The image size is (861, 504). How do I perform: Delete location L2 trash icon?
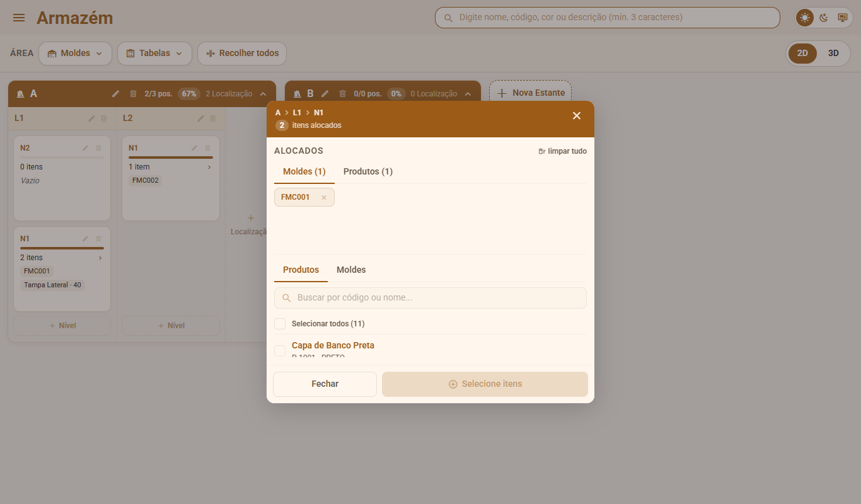tap(212, 118)
